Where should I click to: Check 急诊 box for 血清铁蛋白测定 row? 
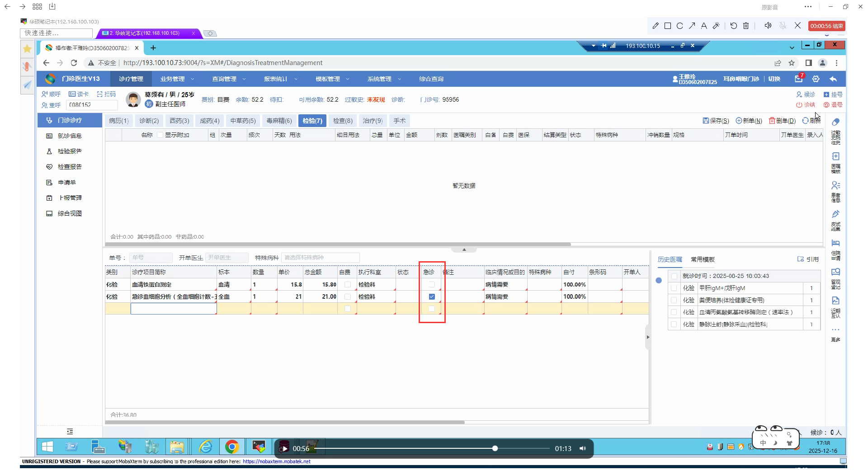click(432, 285)
